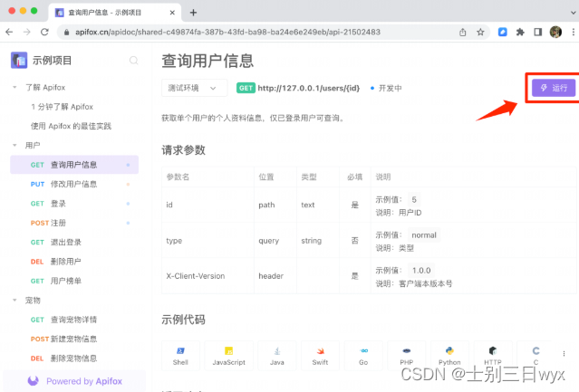Open the 测试环境 environment dropdown
The width and height of the screenshot is (579, 392).
[x=194, y=88]
